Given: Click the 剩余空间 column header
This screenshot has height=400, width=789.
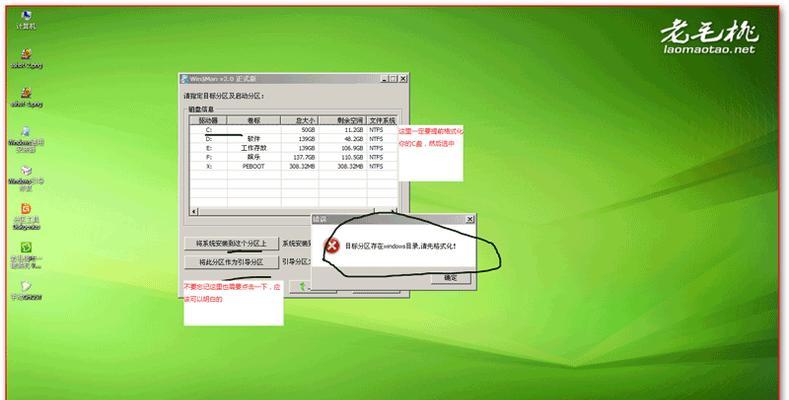Looking at the screenshot, I should [343, 120].
